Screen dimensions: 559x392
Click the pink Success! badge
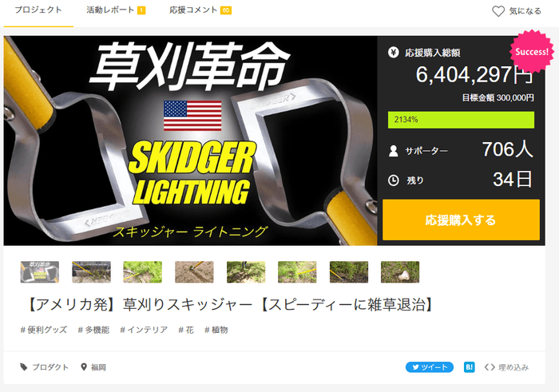(x=532, y=52)
